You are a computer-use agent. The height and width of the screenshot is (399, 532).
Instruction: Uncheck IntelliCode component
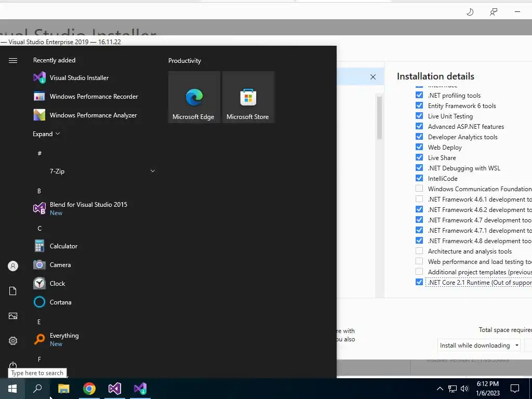(419, 178)
